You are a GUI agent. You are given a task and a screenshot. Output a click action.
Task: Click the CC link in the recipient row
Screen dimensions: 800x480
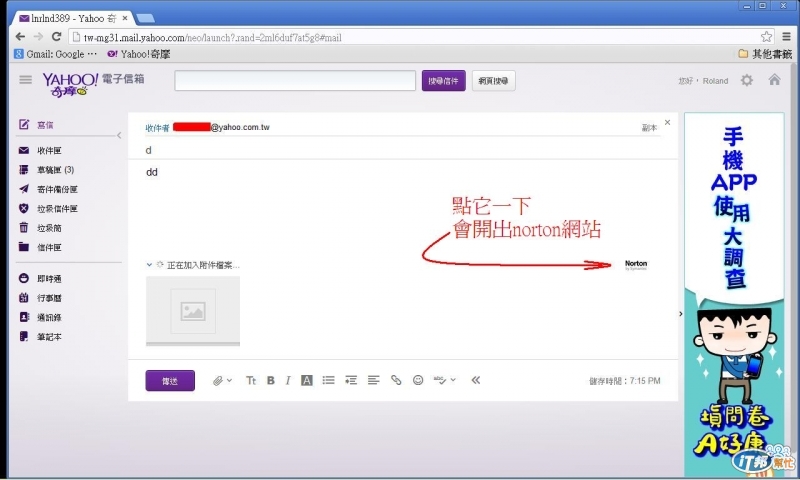(649, 128)
